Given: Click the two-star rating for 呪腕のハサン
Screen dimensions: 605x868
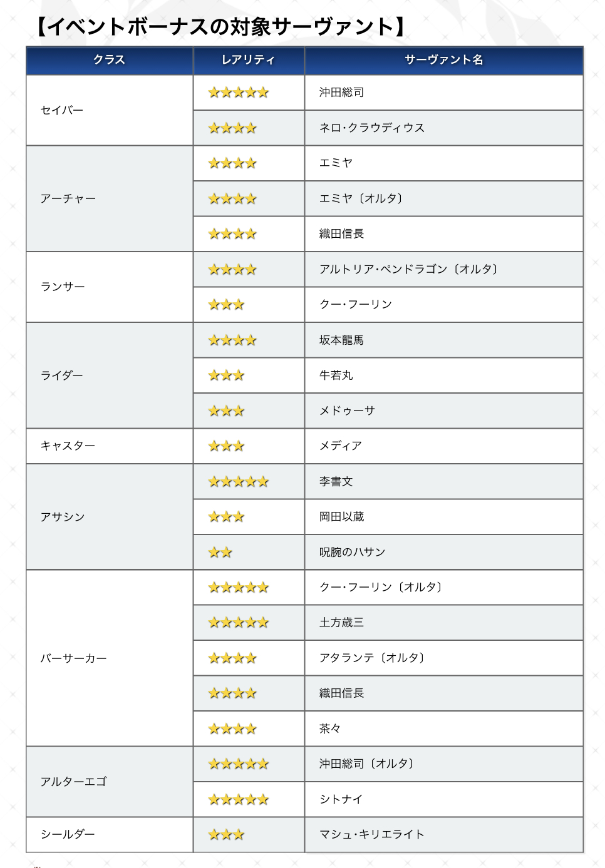Looking at the screenshot, I should click(x=220, y=552).
